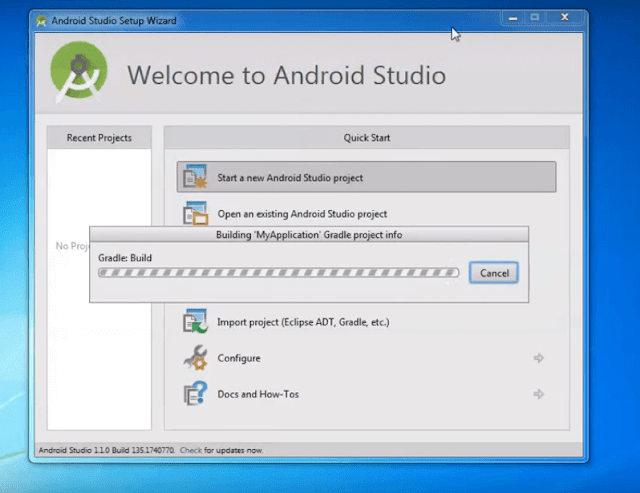Click the Quick Start header

[x=367, y=138]
